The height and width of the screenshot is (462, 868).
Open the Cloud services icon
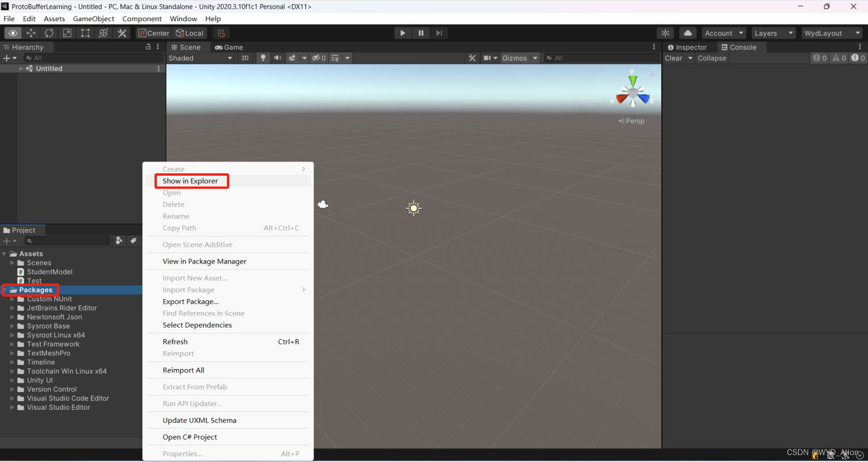point(688,33)
